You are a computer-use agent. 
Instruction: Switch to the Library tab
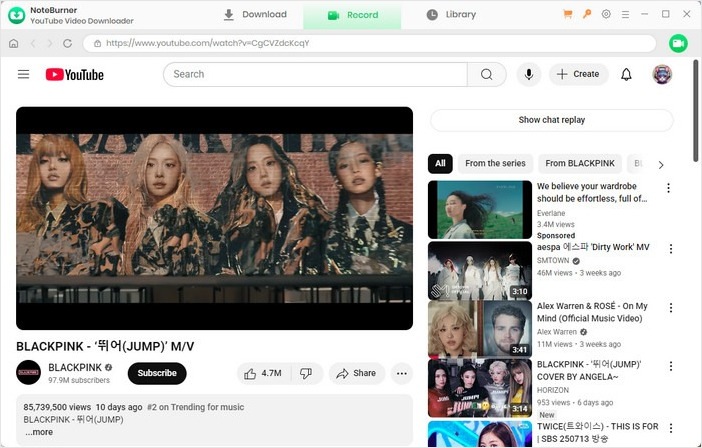point(451,15)
